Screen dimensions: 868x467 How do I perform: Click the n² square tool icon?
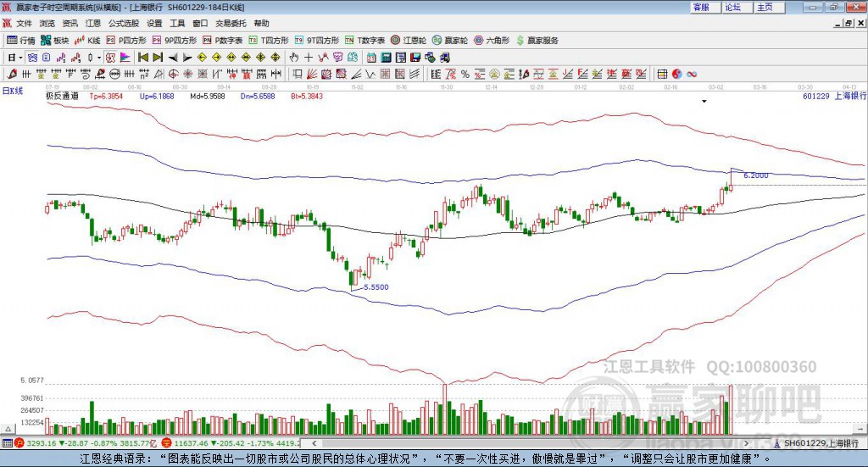144,74
